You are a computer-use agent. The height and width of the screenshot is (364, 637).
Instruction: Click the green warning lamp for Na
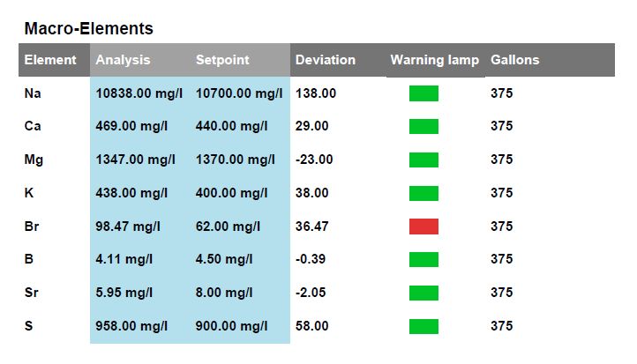[x=423, y=93]
